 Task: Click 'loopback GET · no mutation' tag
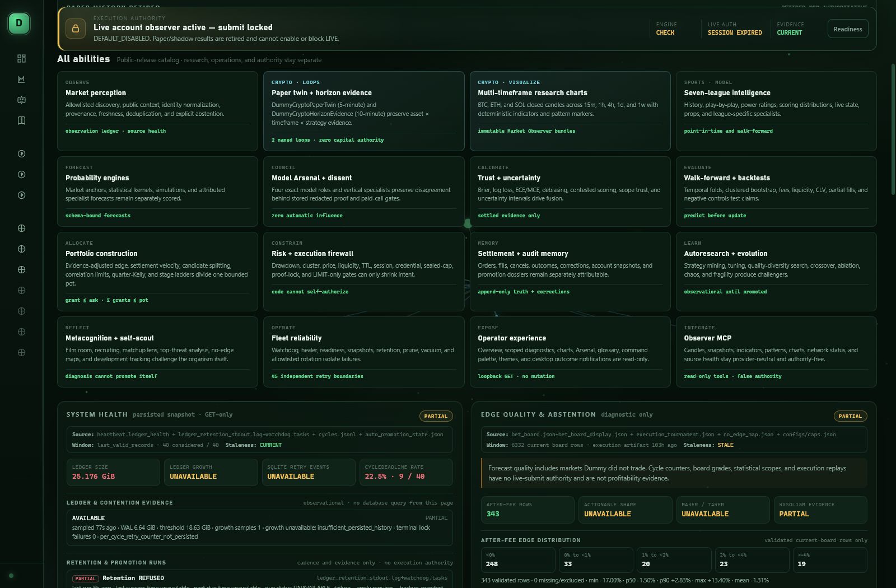[x=516, y=376]
